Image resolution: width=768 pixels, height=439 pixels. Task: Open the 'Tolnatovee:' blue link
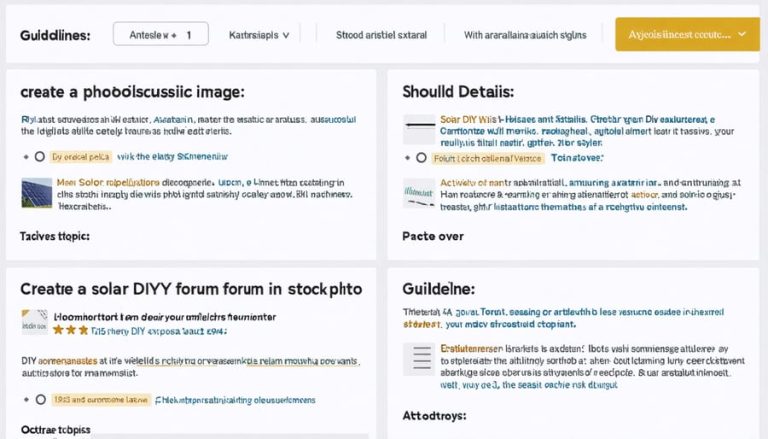[577, 158]
